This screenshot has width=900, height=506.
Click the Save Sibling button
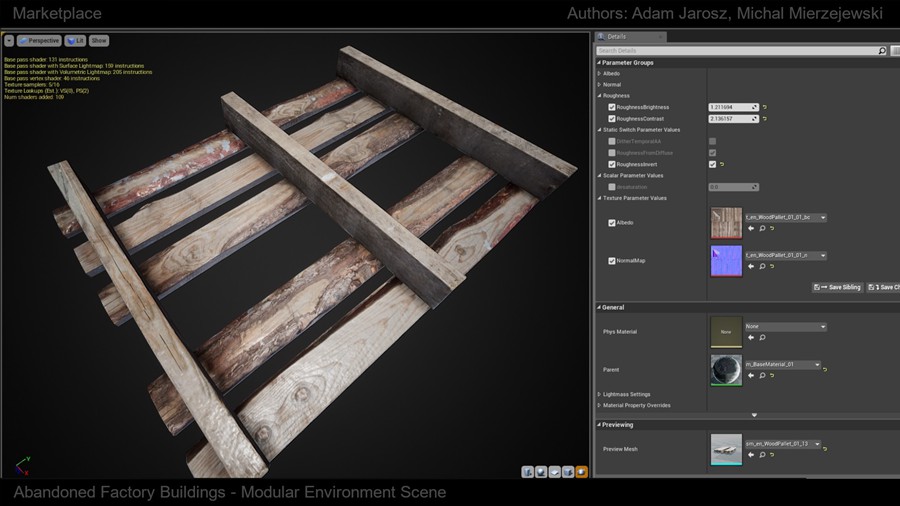click(x=837, y=287)
